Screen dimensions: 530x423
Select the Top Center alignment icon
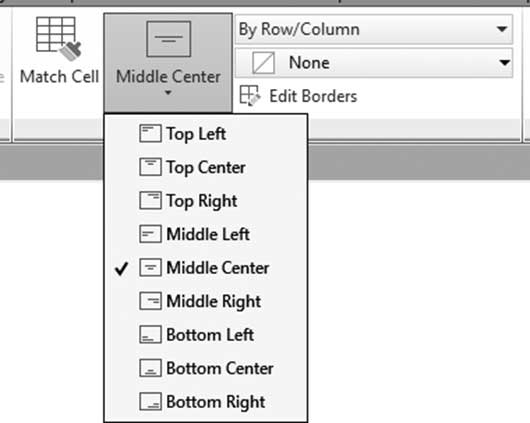(x=150, y=167)
